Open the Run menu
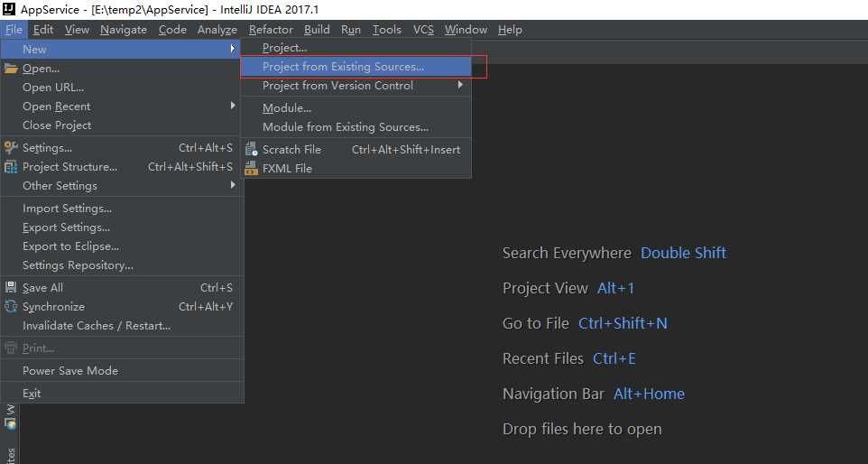Screen dimensions: 868x464 point(351,30)
